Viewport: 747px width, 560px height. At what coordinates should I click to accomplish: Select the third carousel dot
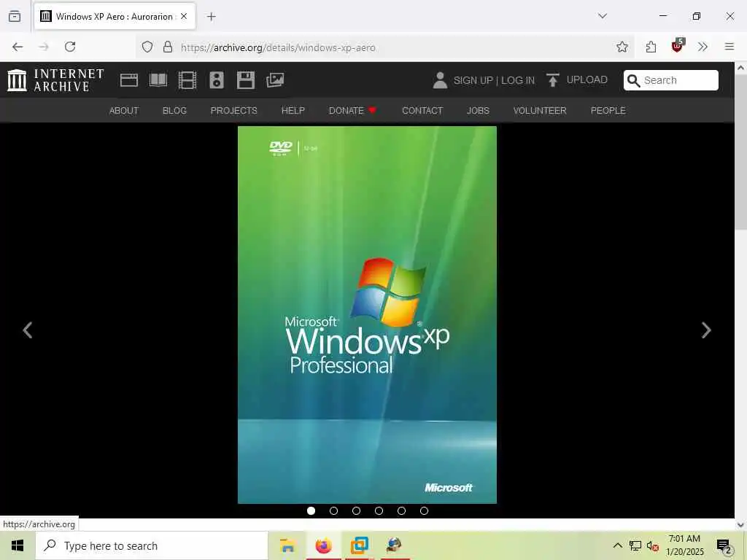tap(356, 511)
